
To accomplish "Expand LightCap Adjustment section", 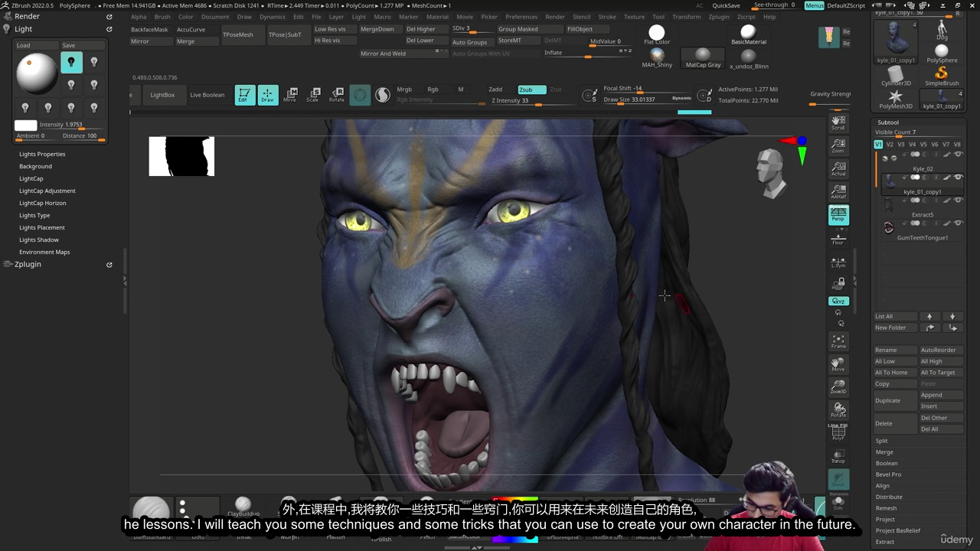I will pyautogui.click(x=47, y=191).
